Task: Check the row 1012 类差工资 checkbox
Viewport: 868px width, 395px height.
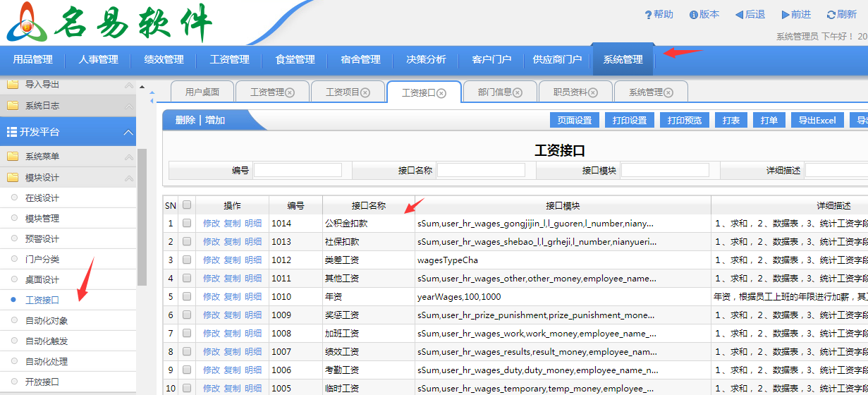Action: point(187,260)
